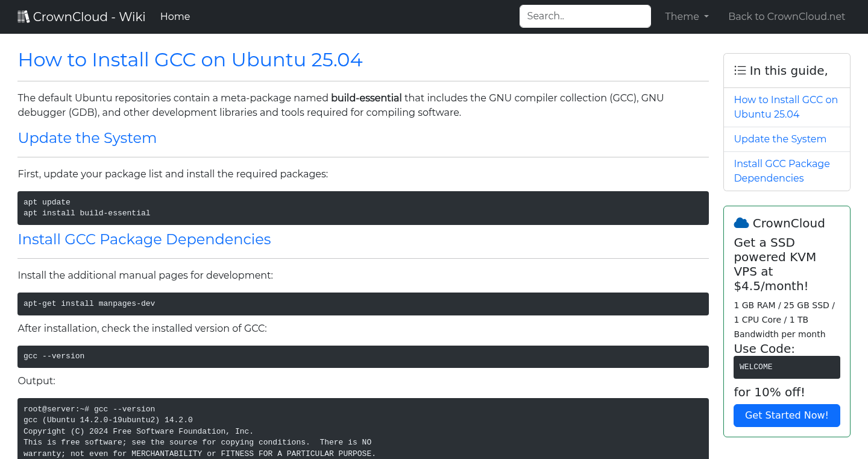Screen dimensions: 868x459
Task: Open 'Back to CrownCloud.net' navigation item
Action: tap(787, 16)
